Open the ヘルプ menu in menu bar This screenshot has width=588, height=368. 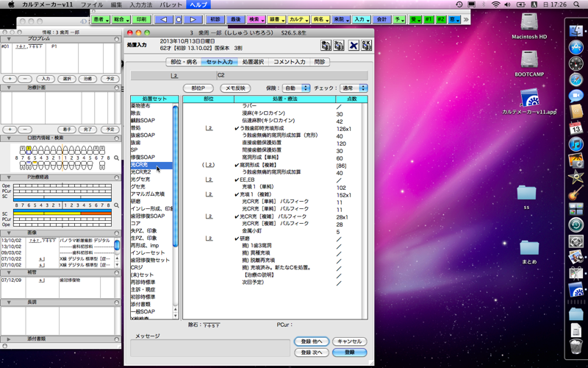point(198,4)
